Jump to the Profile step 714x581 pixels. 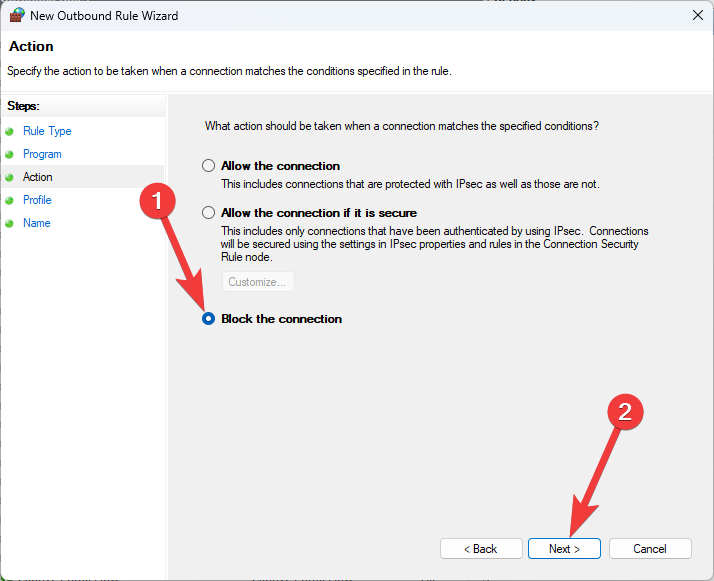point(37,200)
